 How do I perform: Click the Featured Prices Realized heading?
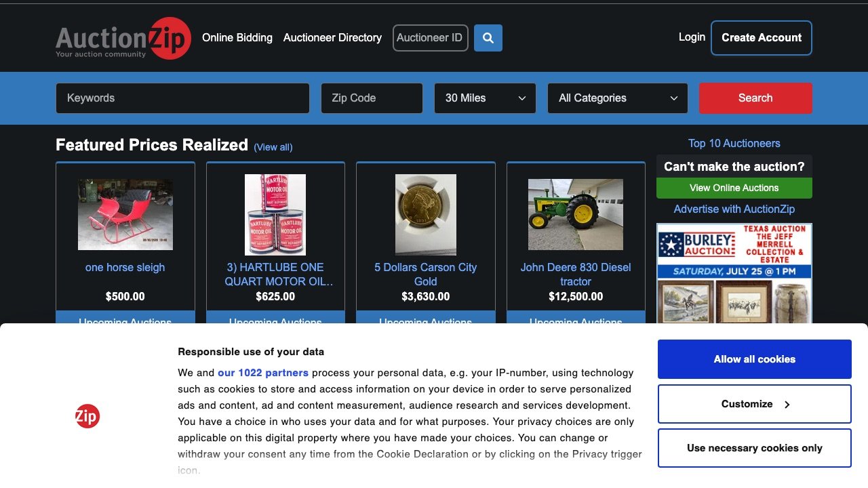point(152,145)
